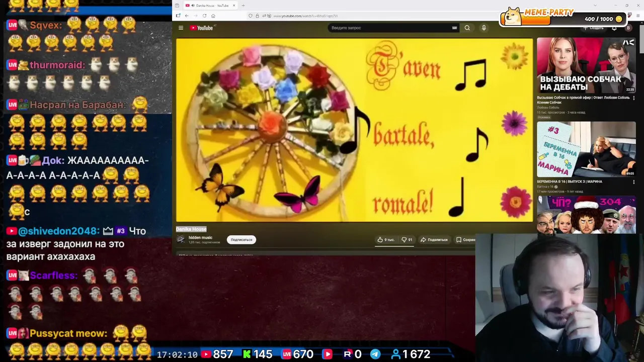The image size is (644, 362).
Task: Click the Danika House video title
Action: click(191, 229)
